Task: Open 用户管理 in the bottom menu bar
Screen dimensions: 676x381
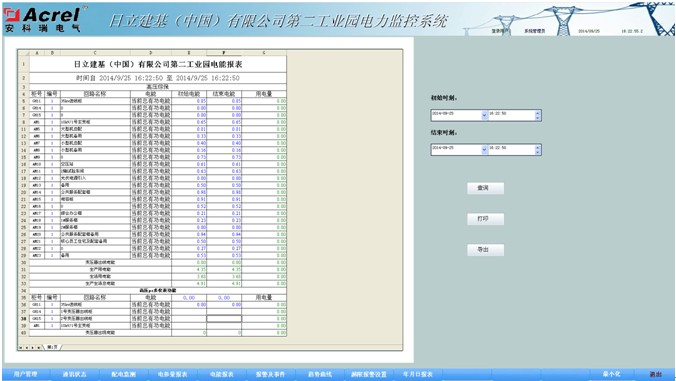Action: pyautogui.click(x=25, y=374)
